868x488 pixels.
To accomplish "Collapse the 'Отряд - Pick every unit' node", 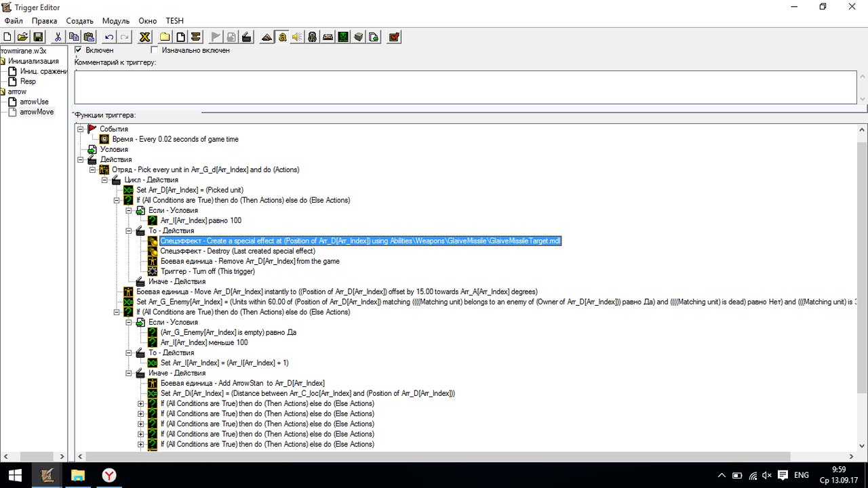I will click(93, 169).
